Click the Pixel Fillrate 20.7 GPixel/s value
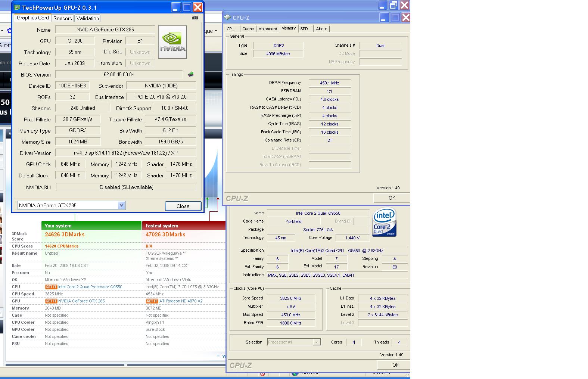588x379 pixels. point(78,119)
